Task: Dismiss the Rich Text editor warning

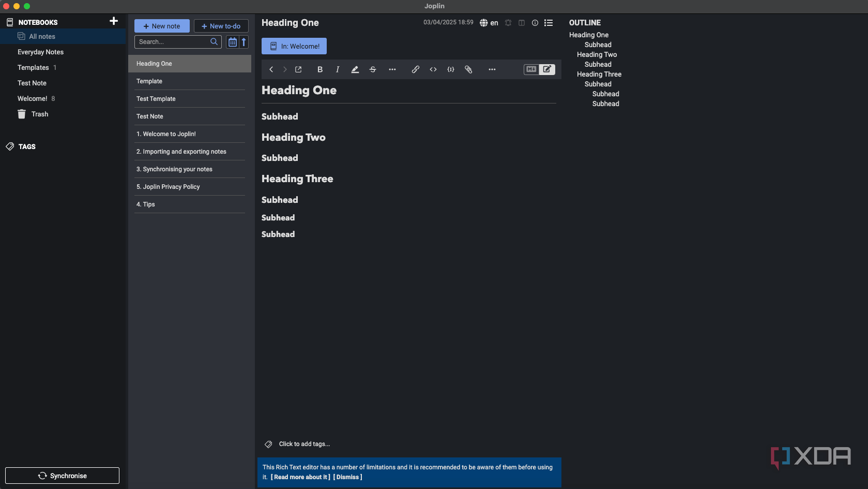Action: point(347,477)
